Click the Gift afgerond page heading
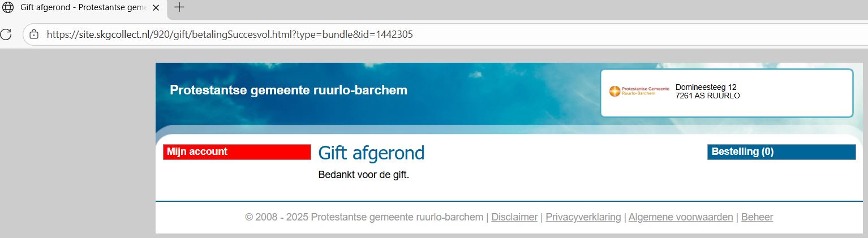 [x=371, y=153]
